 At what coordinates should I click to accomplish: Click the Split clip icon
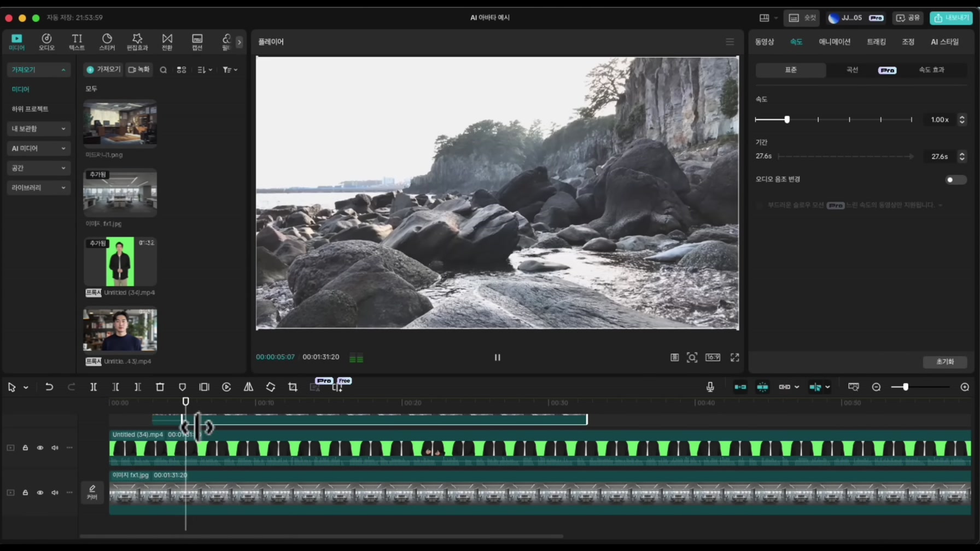(94, 387)
